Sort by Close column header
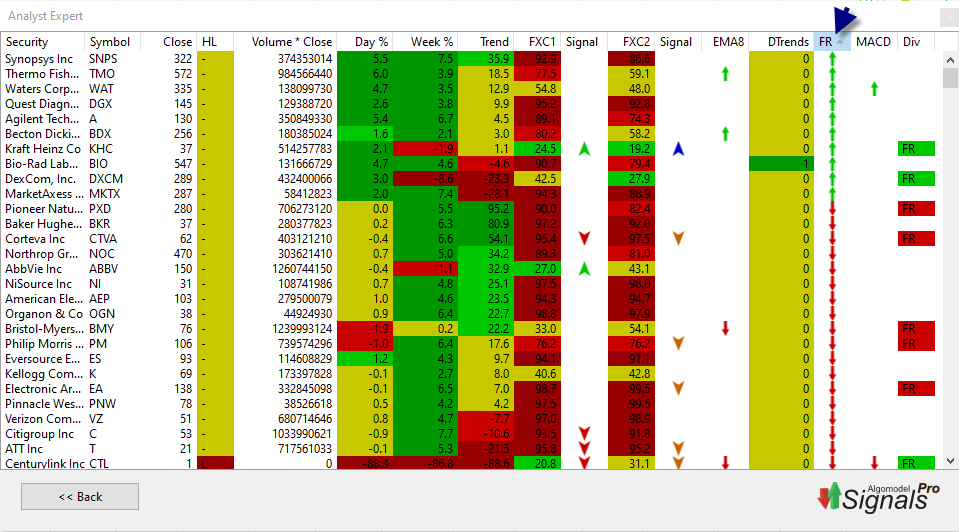Screen dimensions: 959x532 169,42
